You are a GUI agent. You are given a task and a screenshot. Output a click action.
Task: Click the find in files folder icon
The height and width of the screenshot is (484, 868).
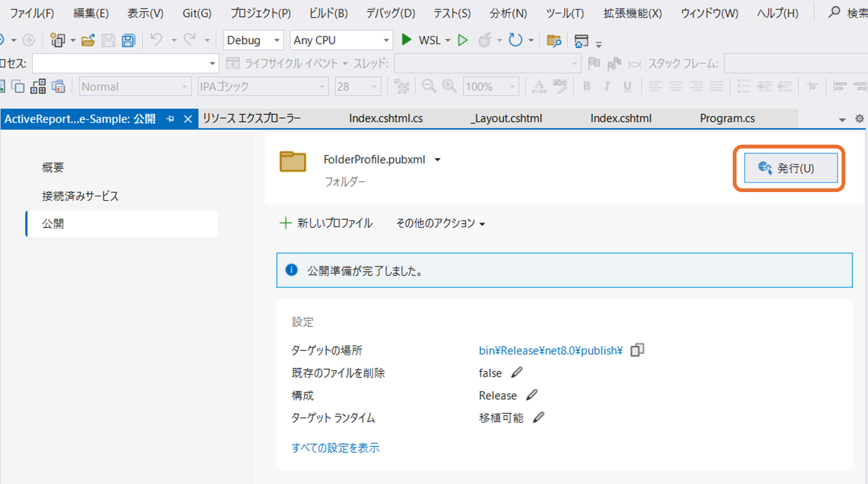(554, 41)
